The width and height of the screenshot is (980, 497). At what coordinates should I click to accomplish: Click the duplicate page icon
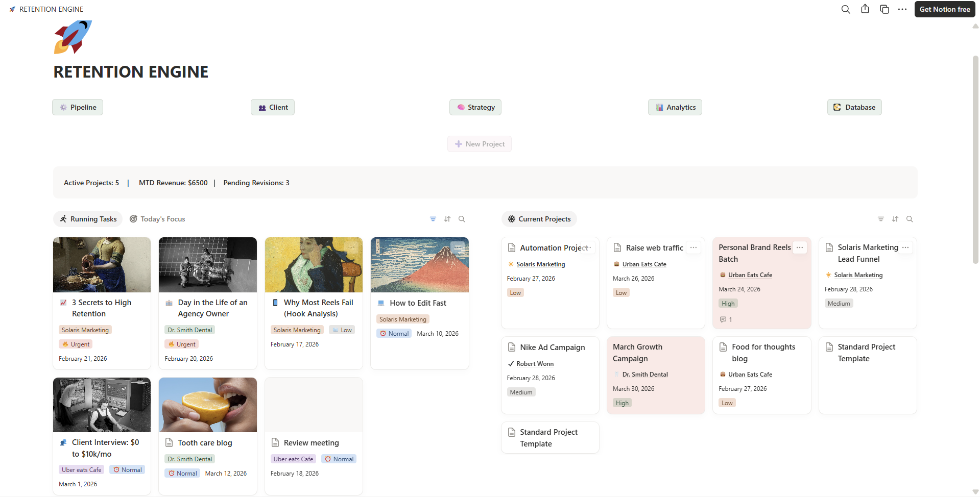click(885, 9)
